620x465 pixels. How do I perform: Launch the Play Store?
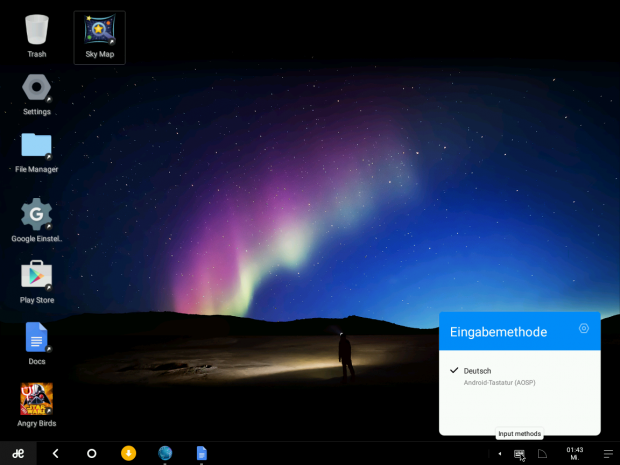pos(37,276)
